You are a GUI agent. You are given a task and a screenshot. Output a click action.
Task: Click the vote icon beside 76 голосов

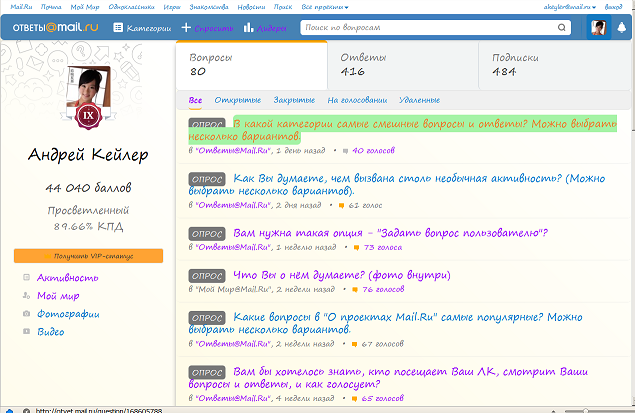(355, 290)
